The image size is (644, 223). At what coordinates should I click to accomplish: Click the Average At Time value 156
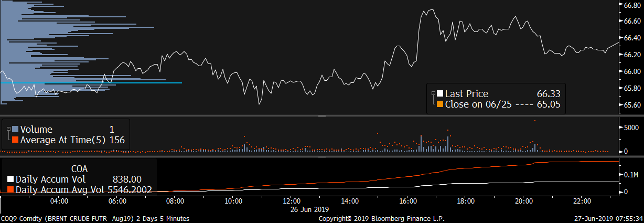click(x=117, y=140)
